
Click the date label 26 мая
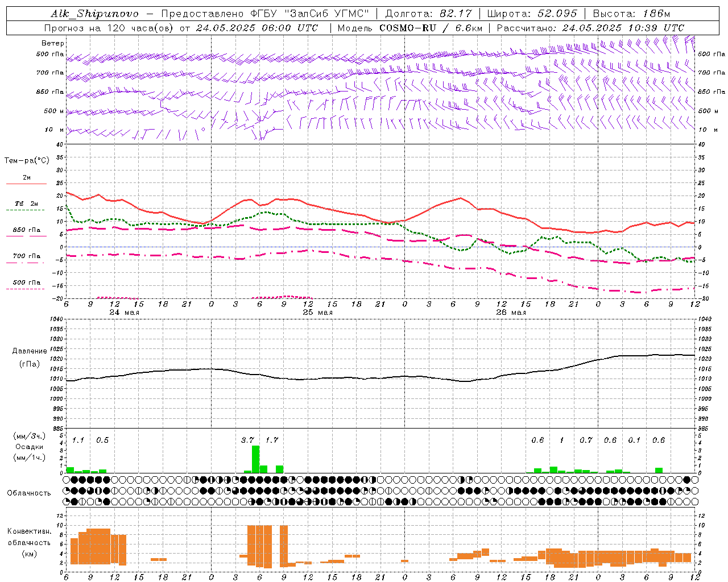pos(511,313)
